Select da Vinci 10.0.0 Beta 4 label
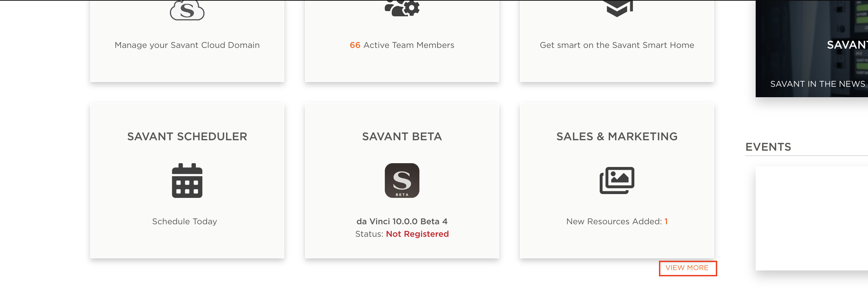This screenshot has width=868, height=293. [x=402, y=221]
